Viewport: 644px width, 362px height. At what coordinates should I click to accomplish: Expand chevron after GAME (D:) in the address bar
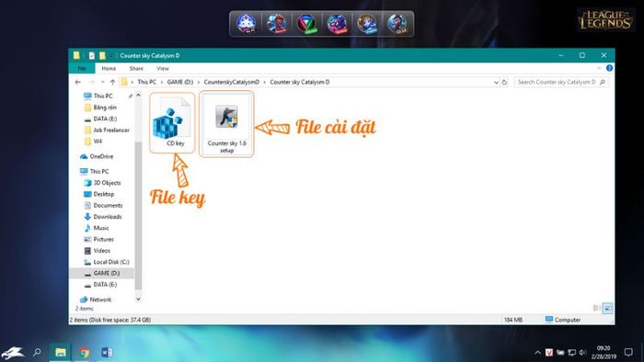click(x=199, y=82)
